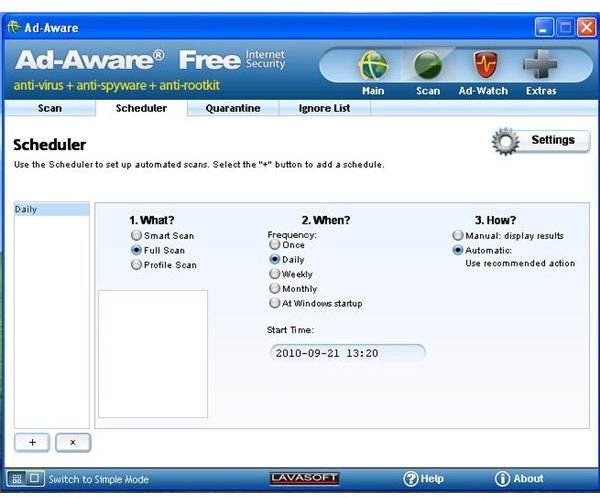Switch to Simple Mode grid icon
The width and height of the screenshot is (600, 498).
point(16,478)
